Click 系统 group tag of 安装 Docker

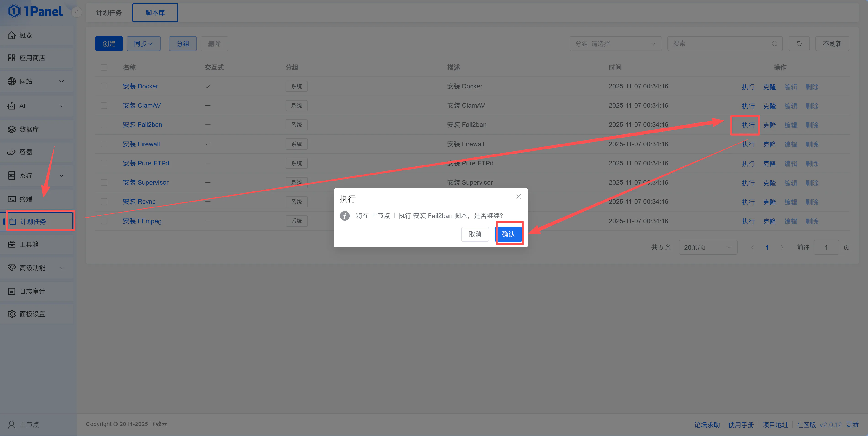point(297,86)
